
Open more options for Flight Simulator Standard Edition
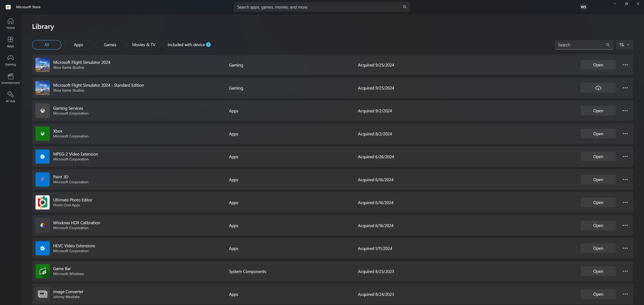pos(625,88)
